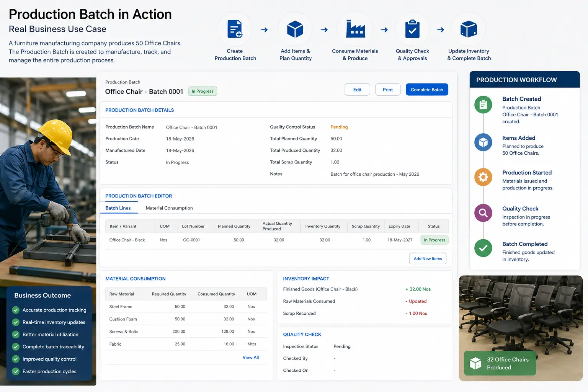
Task: Click the Office Chair - Black item cell
Action: tap(127, 240)
